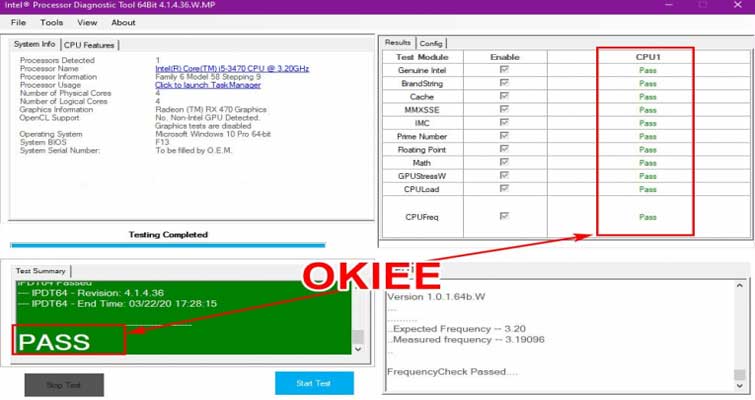Click the CPULoad test module name
The image size is (755, 400).
[x=421, y=190]
